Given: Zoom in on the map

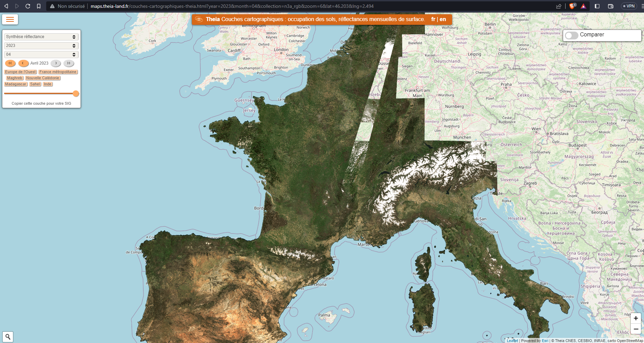Looking at the screenshot, I should pos(636,318).
